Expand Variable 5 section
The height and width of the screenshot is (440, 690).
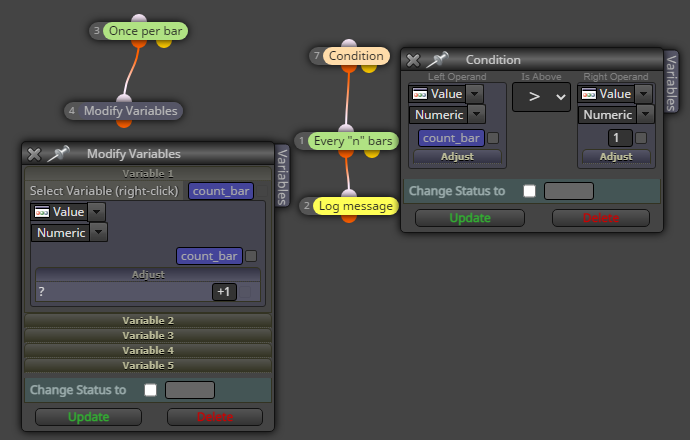pos(148,365)
